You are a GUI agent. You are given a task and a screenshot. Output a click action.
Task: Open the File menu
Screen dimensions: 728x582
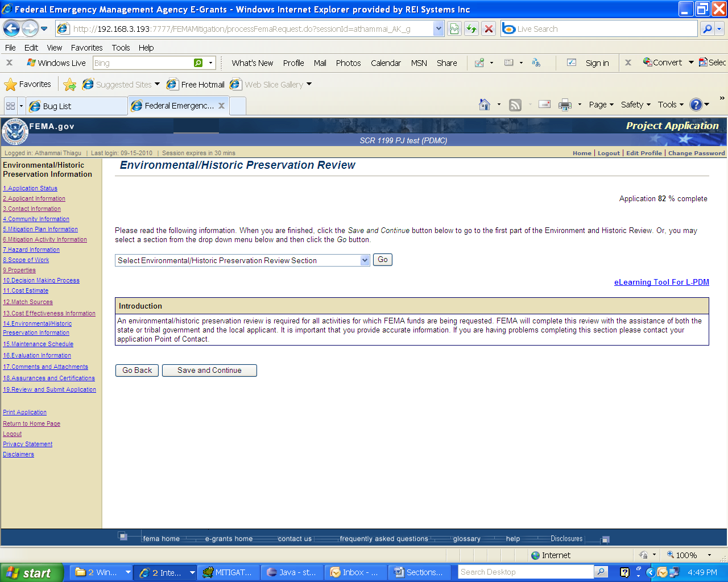click(x=10, y=48)
